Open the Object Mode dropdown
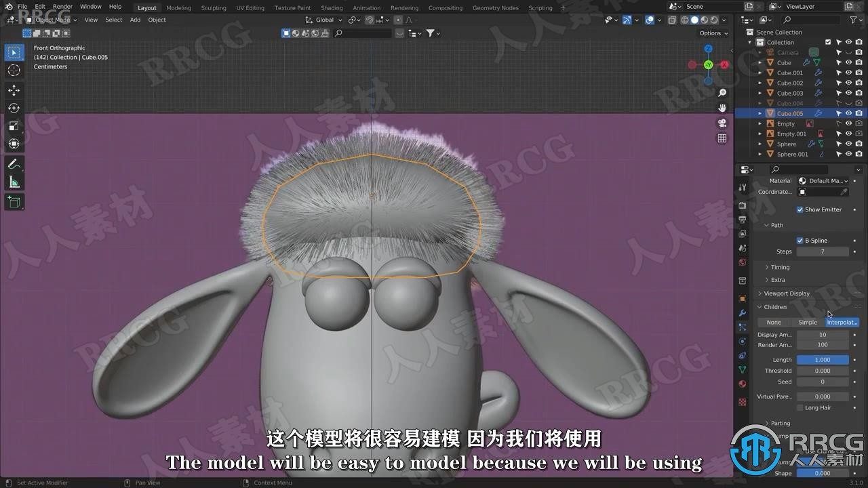 pyautogui.click(x=52, y=20)
